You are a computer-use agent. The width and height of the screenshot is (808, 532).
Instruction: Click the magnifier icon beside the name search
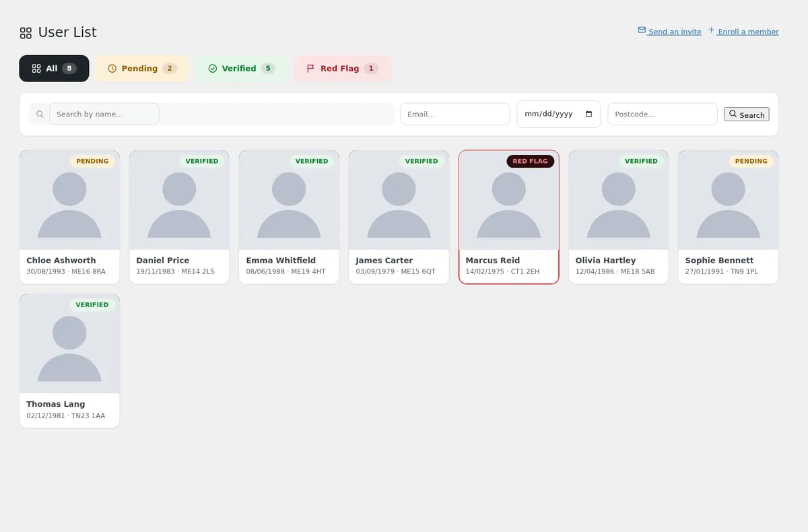pyautogui.click(x=40, y=114)
